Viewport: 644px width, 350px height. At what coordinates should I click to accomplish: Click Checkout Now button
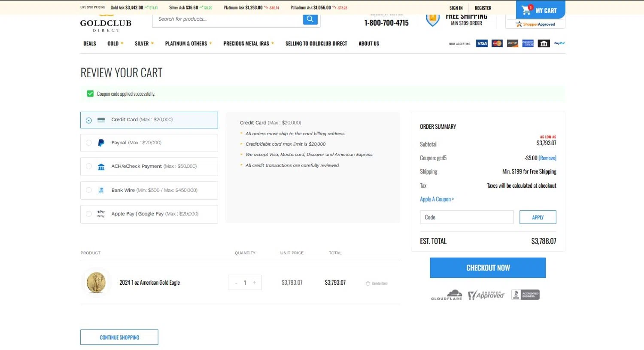pos(488,268)
